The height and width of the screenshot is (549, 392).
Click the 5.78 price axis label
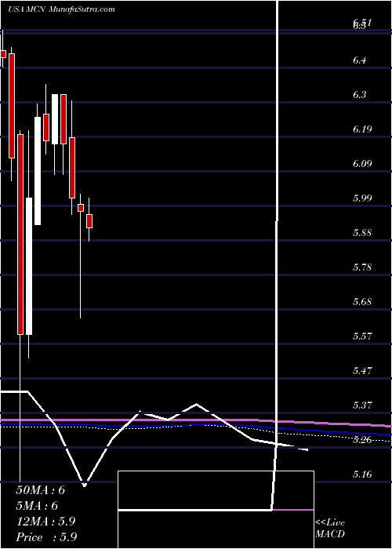click(362, 267)
